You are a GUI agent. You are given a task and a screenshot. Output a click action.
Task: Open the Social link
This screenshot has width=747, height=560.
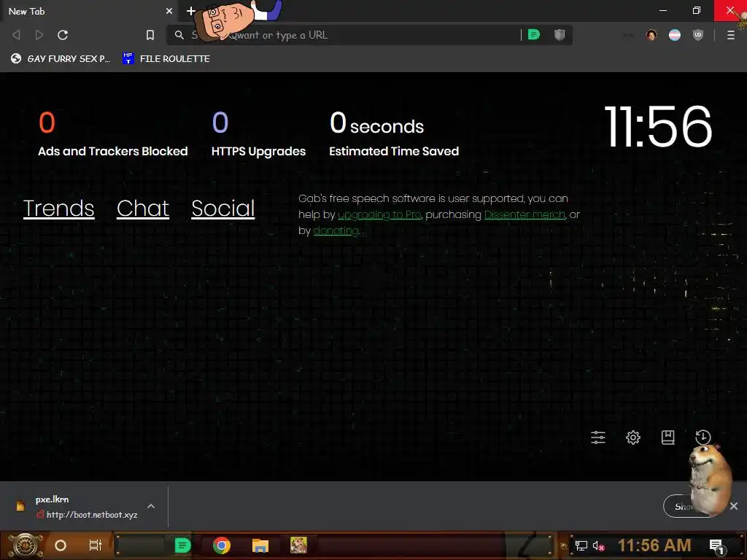(223, 209)
